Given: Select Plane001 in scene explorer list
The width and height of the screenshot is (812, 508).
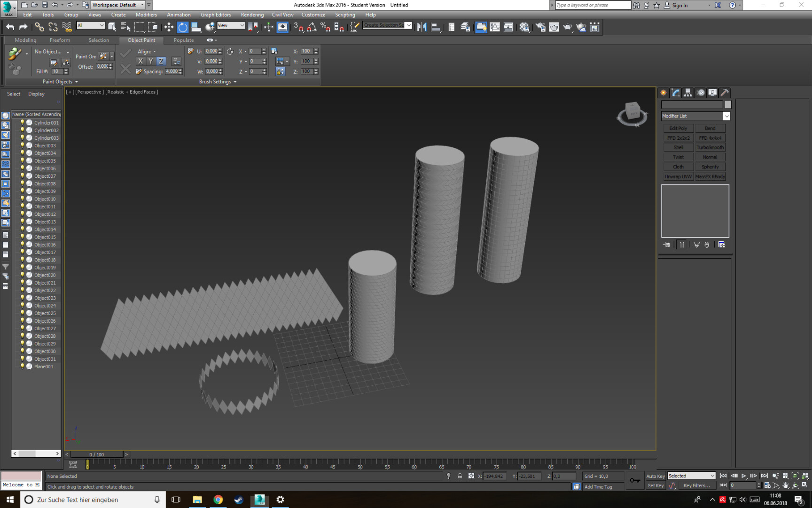Looking at the screenshot, I should [44, 366].
